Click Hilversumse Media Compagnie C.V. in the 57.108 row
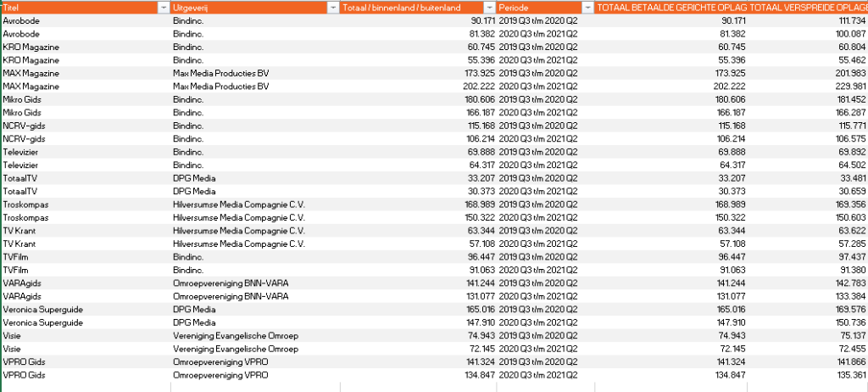This screenshot has width=868, height=392. tap(239, 244)
